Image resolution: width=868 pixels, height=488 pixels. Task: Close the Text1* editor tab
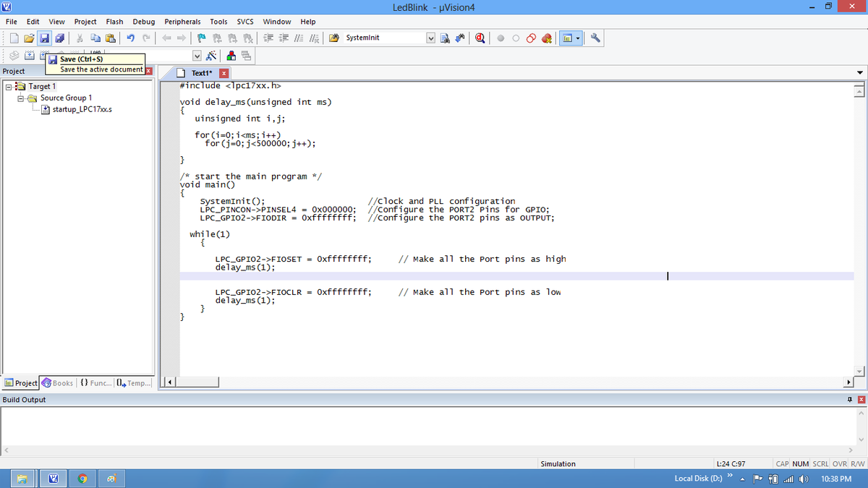224,74
